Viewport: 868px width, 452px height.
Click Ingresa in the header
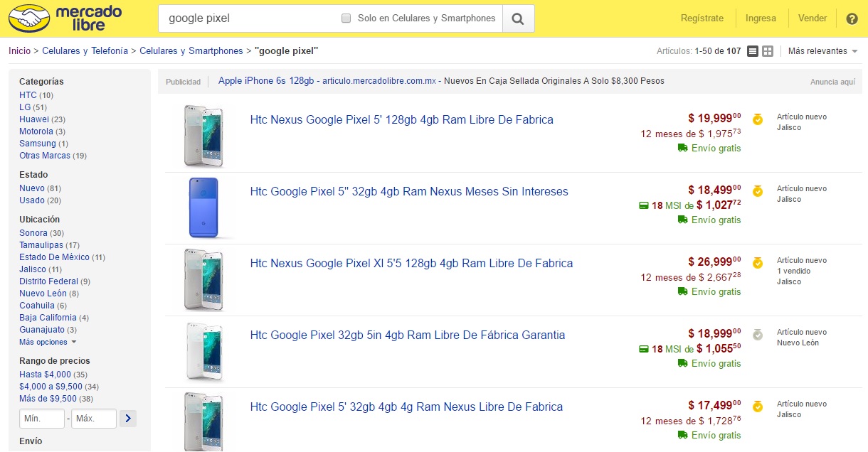click(x=761, y=18)
